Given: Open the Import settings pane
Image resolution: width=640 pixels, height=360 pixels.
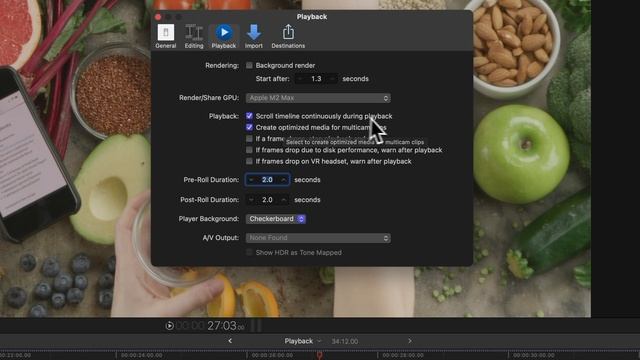Looking at the screenshot, I should 253,36.
